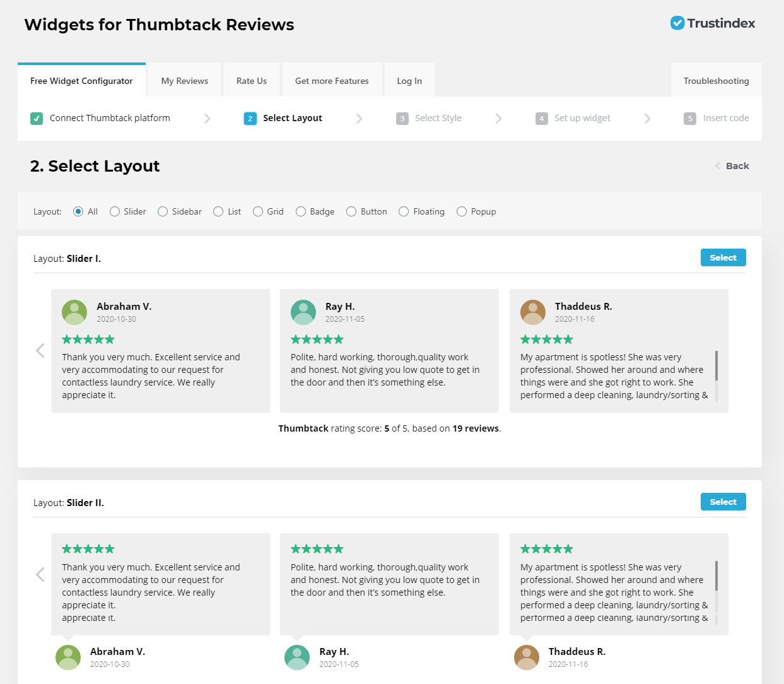Click the Trustindex logo checkmark icon
The image size is (784, 684).
tap(677, 23)
